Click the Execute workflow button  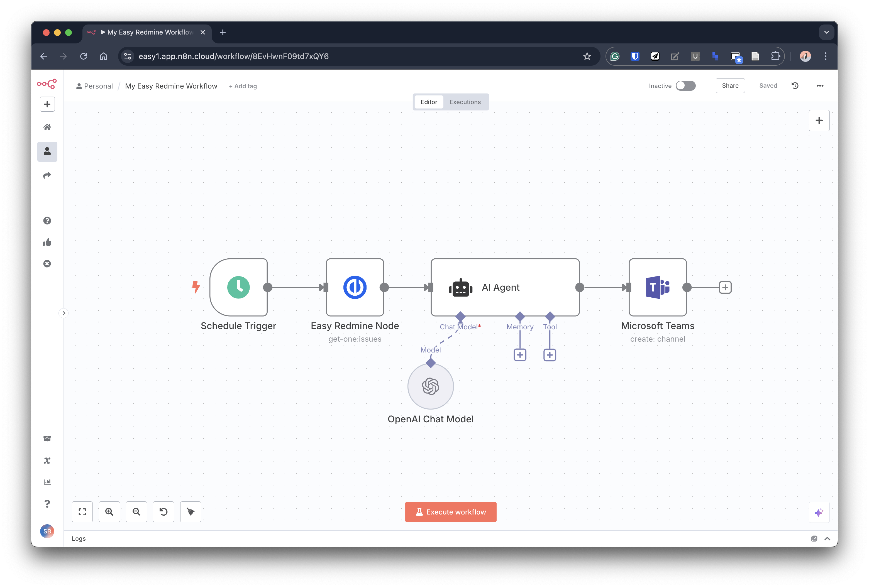451,512
